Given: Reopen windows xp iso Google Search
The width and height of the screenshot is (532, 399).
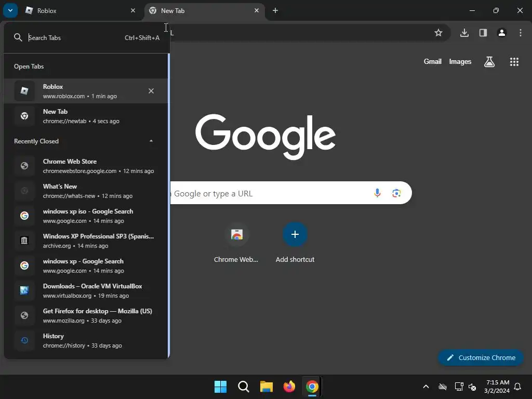Looking at the screenshot, I should coord(86,216).
